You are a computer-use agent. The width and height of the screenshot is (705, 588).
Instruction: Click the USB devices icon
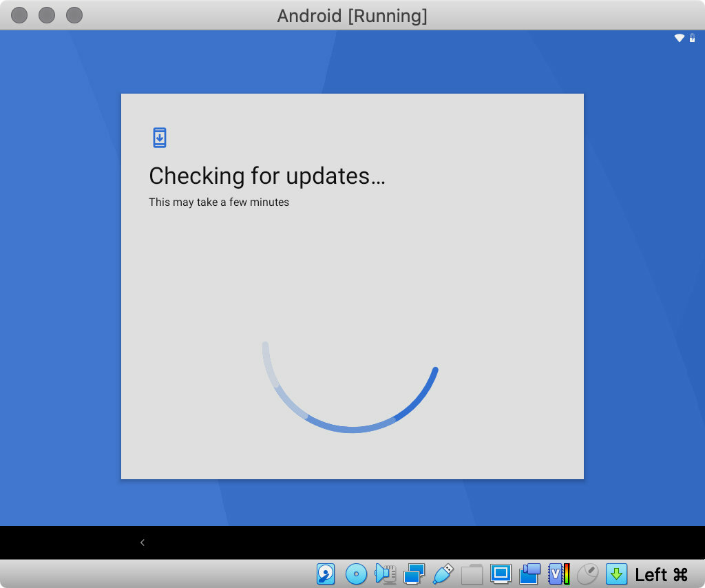click(443, 574)
